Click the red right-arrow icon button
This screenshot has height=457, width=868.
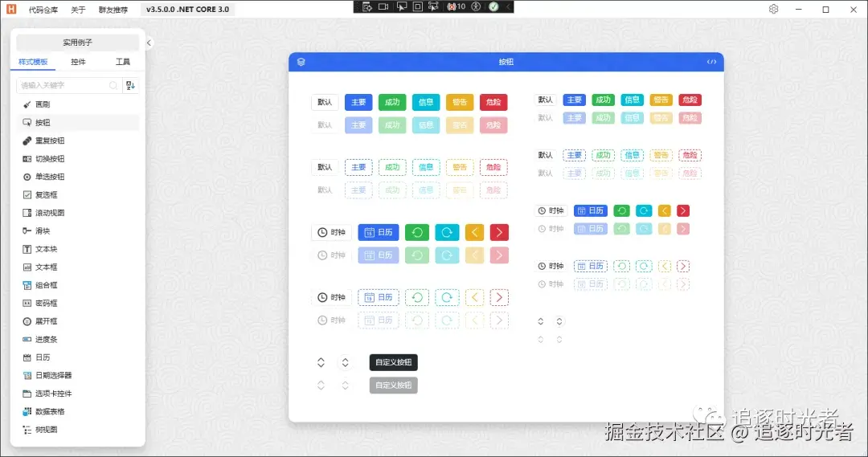click(x=499, y=232)
